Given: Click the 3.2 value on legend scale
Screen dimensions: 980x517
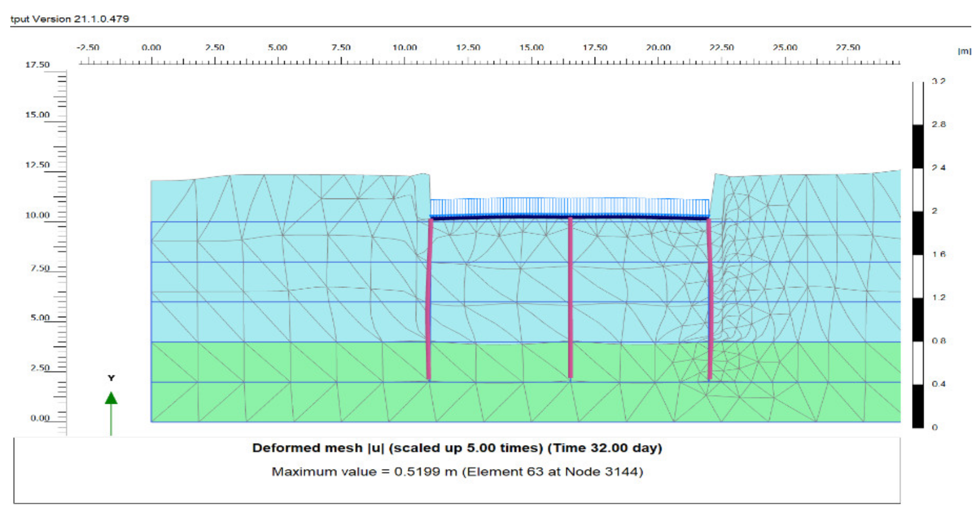Looking at the screenshot, I should coord(938,81).
